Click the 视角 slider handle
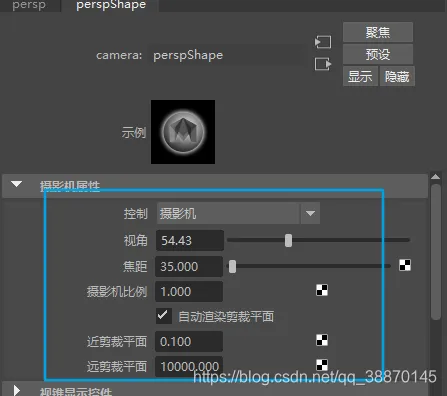This screenshot has height=396, width=447. pyautogui.click(x=288, y=240)
